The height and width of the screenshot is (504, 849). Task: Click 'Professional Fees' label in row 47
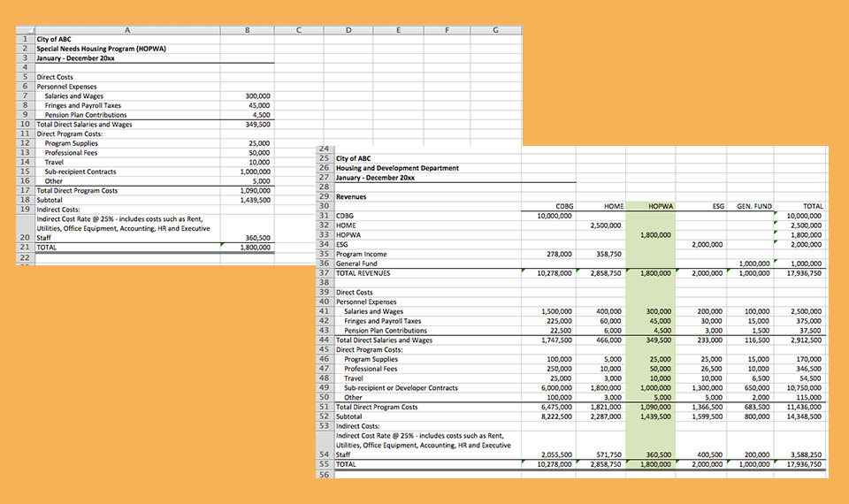click(x=371, y=370)
